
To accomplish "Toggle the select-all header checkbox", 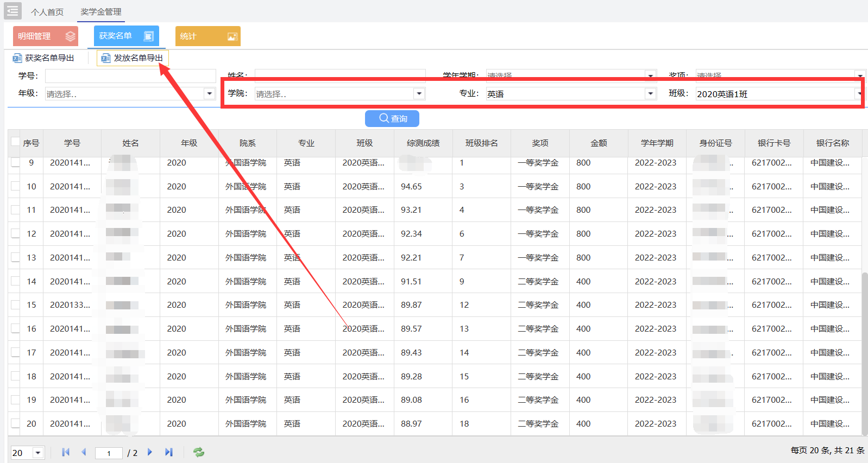I will (15, 142).
